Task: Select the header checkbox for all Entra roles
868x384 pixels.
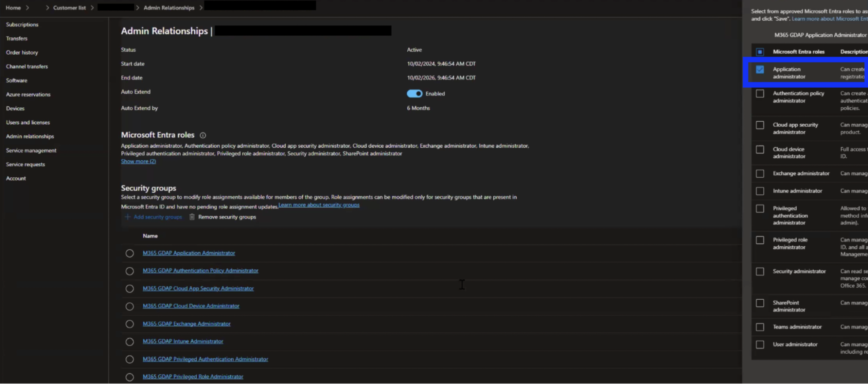Action: point(759,52)
